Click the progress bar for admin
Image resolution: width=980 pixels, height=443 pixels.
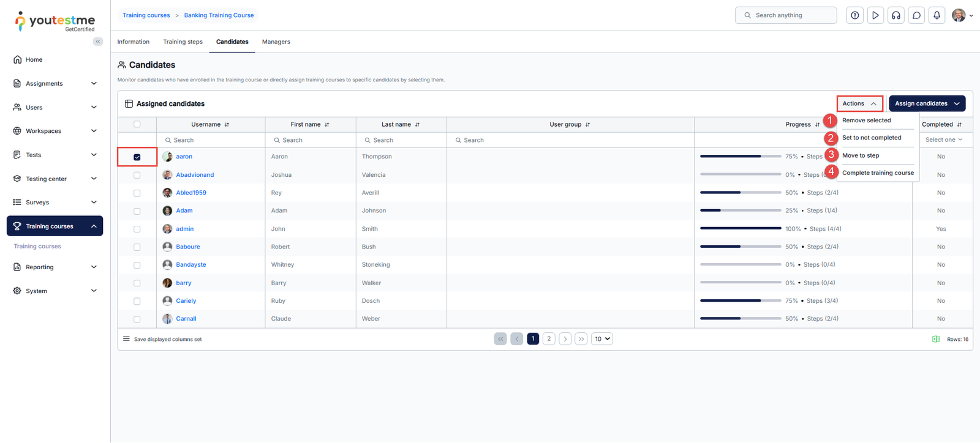740,229
